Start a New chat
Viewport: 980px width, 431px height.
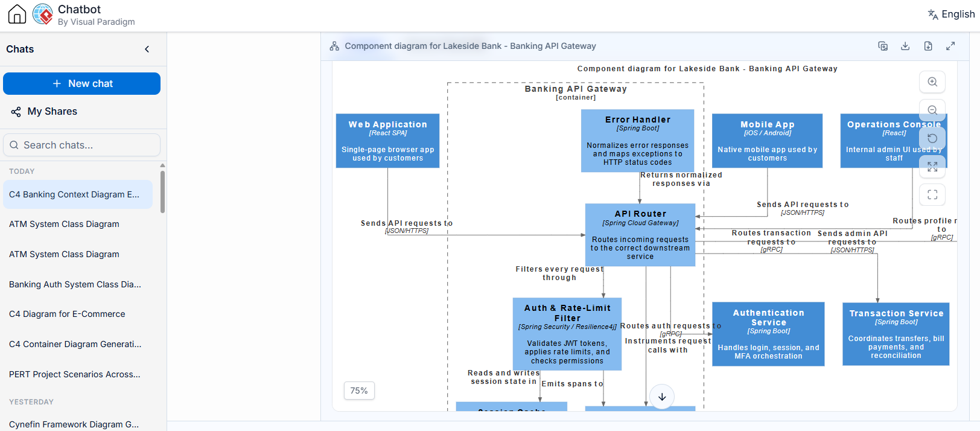pyautogui.click(x=82, y=83)
